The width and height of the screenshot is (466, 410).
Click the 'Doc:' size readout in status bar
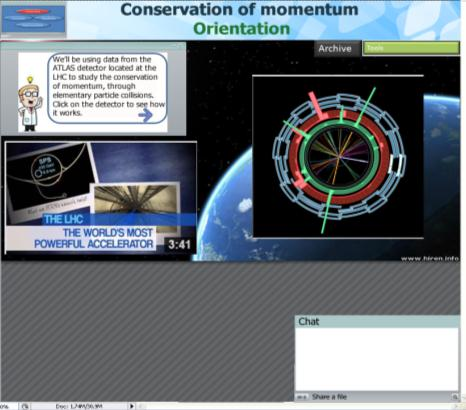coord(79,406)
